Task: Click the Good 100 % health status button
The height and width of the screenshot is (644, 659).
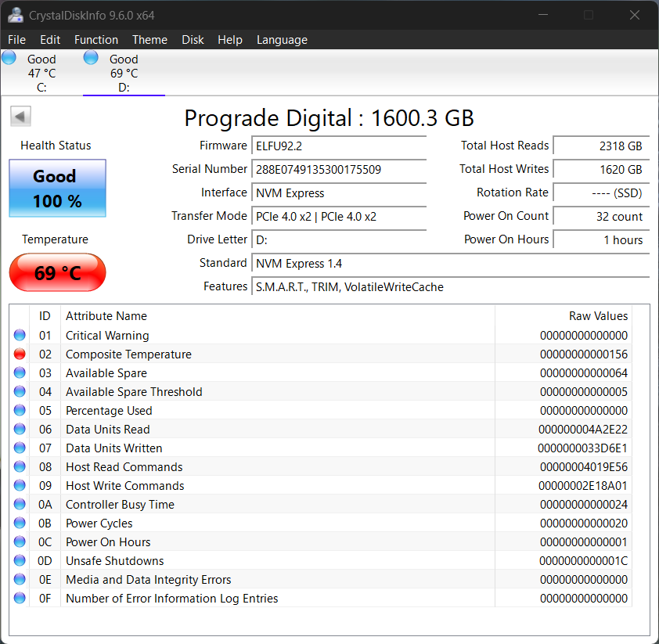Action: pyautogui.click(x=57, y=189)
